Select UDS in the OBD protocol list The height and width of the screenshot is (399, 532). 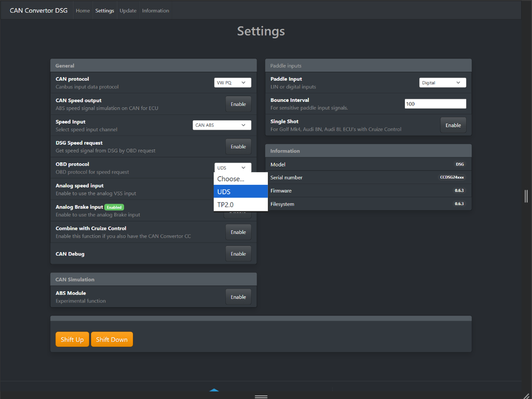[x=241, y=192]
